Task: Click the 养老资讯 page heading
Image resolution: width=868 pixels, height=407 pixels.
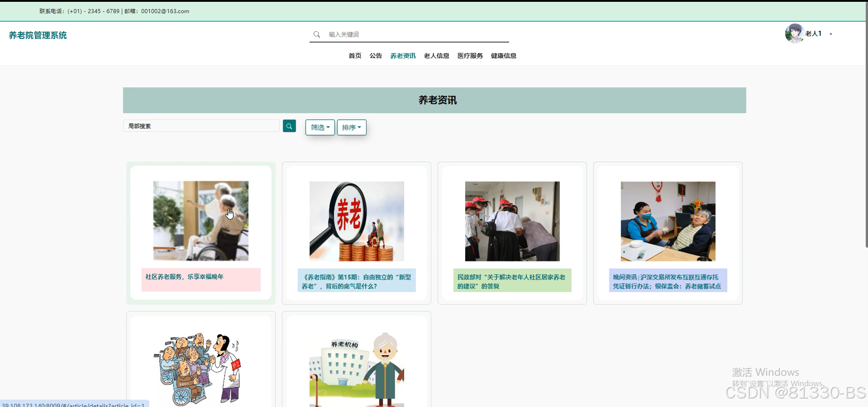Action: coord(437,100)
